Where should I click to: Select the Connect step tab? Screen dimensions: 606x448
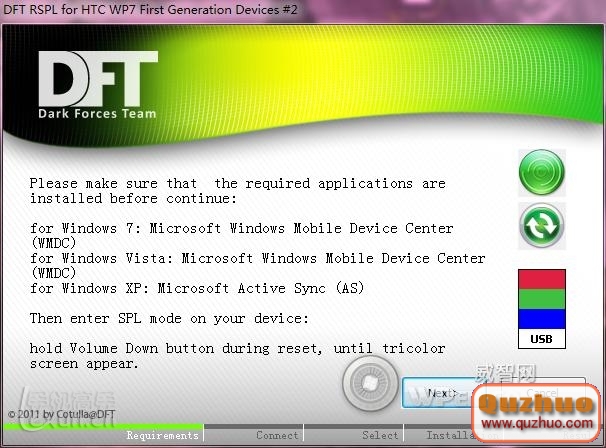277,435
